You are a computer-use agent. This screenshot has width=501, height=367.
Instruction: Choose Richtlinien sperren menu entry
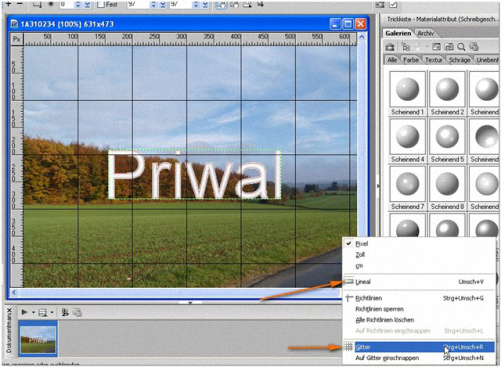pyautogui.click(x=418, y=309)
